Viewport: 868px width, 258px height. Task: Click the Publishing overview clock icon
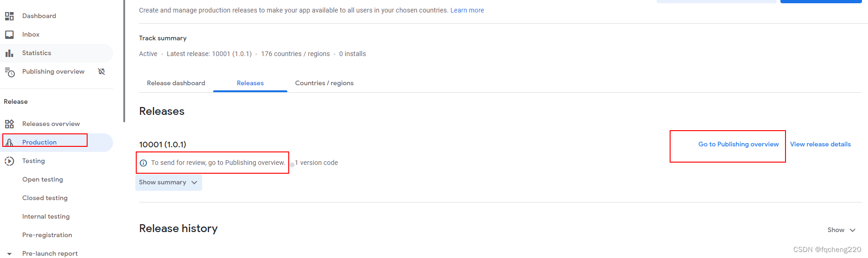pos(10,72)
